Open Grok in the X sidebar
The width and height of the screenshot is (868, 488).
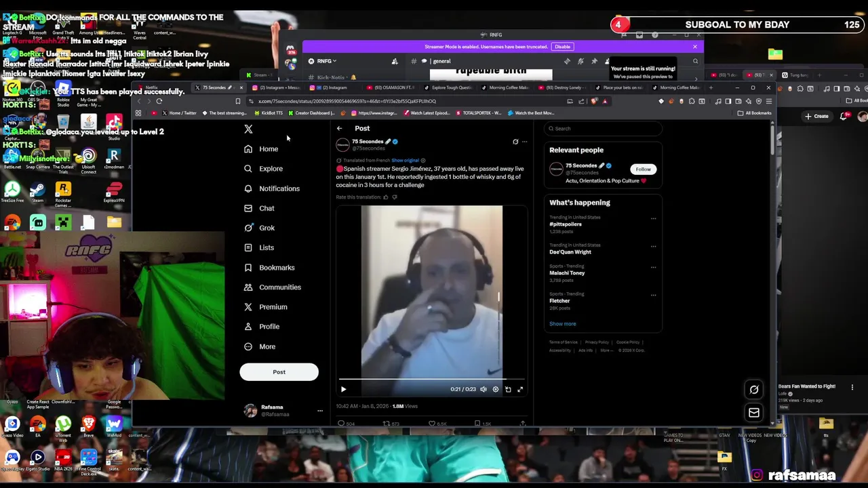click(259, 228)
